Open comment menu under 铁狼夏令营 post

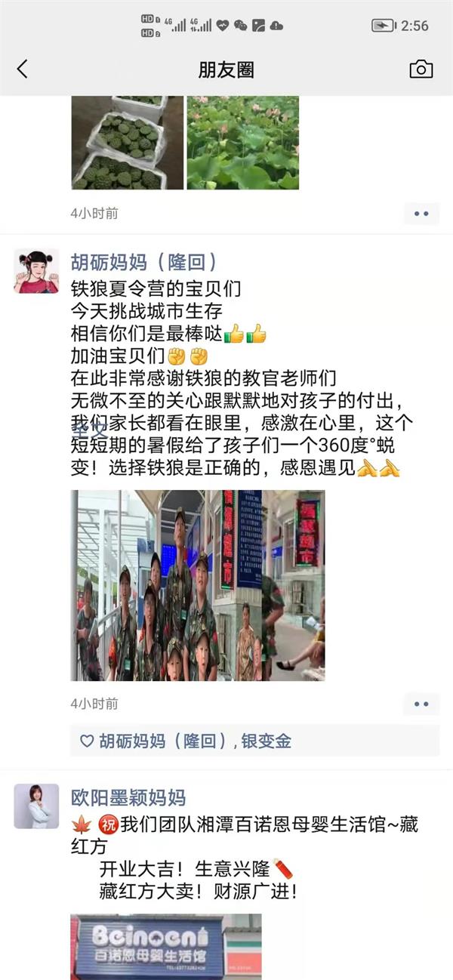tap(421, 704)
